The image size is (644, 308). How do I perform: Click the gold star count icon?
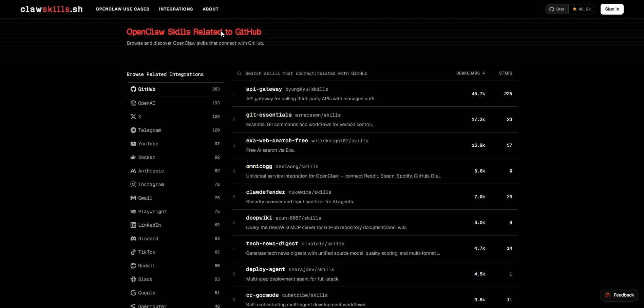pyautogui.click(x=574, y=9)
